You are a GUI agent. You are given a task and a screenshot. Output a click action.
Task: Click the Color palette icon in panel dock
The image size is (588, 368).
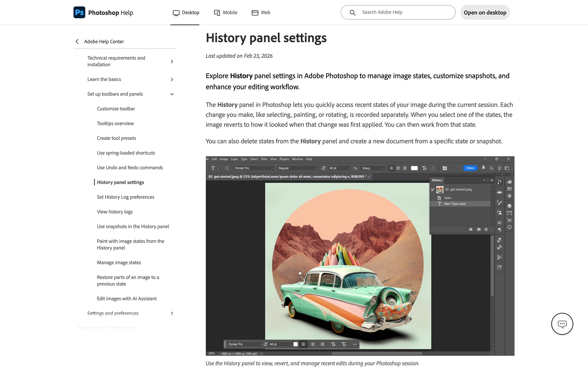pyautogui.click(x=510, y=182)
